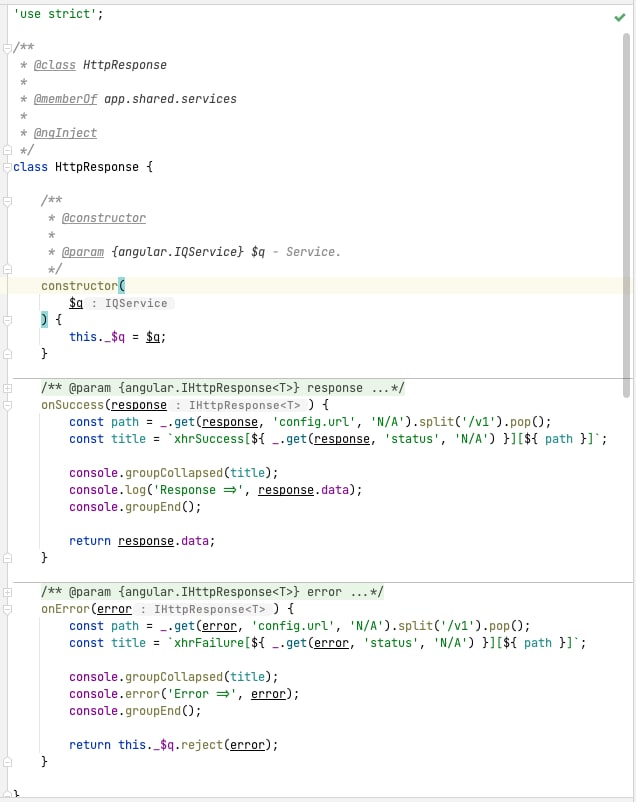Click the @constructor JSDoc tag

(x=103, y=218)
